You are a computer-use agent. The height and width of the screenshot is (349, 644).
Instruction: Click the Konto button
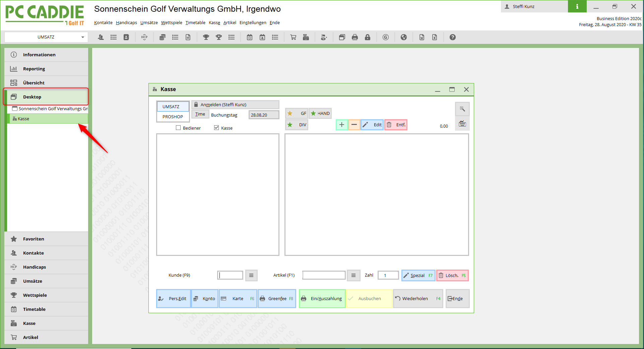pos(205,298)
